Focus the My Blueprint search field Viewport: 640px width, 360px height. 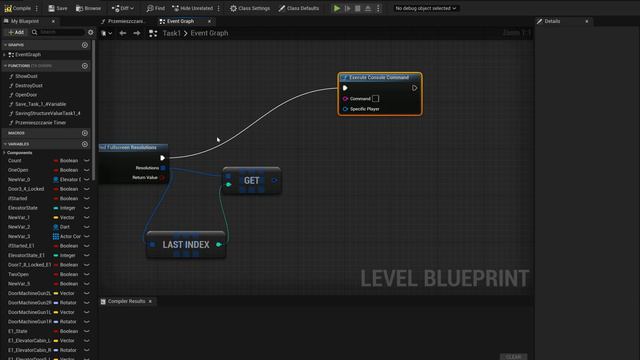[61, 32]
